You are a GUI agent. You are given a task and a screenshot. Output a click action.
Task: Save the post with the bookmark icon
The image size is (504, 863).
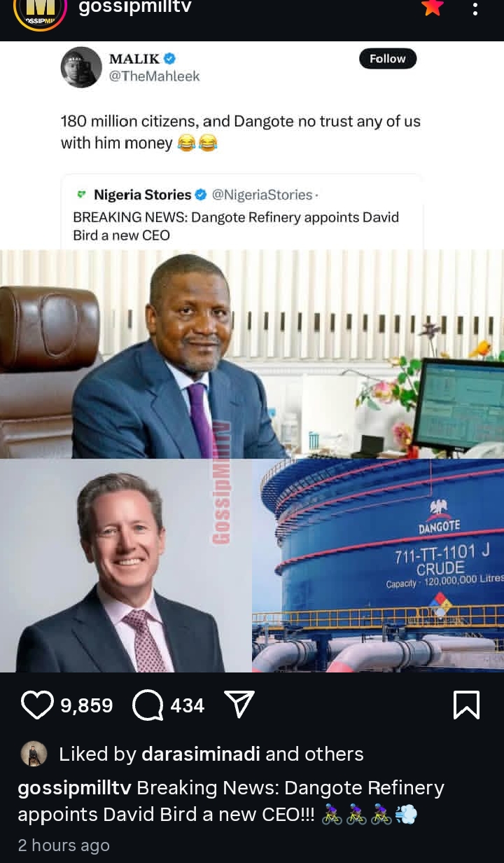point(466,705)
